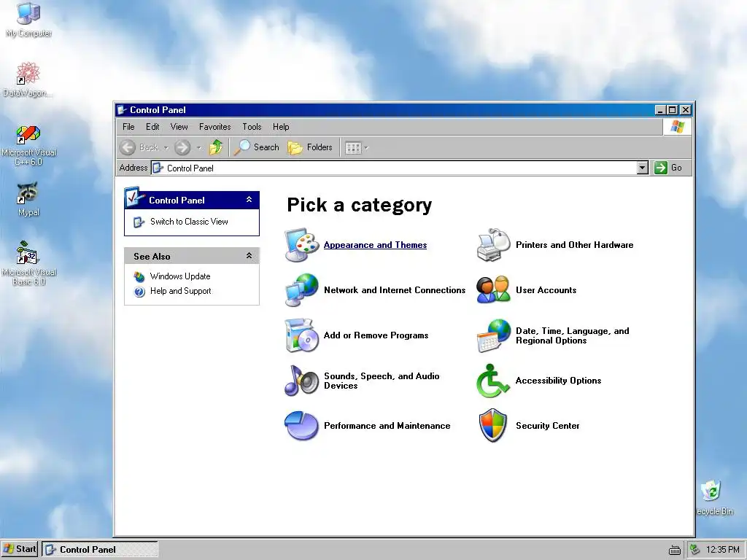Open Network and Internet Connections globe icon
The width and height of the screenshot is (747, 560).
(x=301, y=290)
